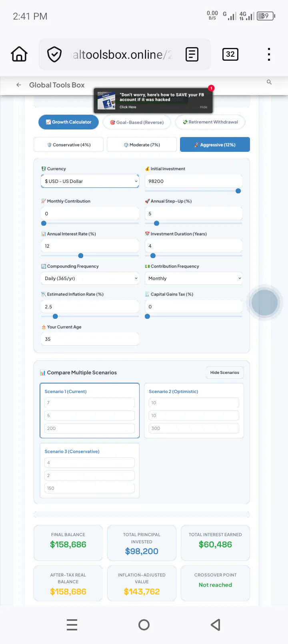Click Scenario 1 field showing 200
Screen dimensions: 288x644
pos(90,428)
